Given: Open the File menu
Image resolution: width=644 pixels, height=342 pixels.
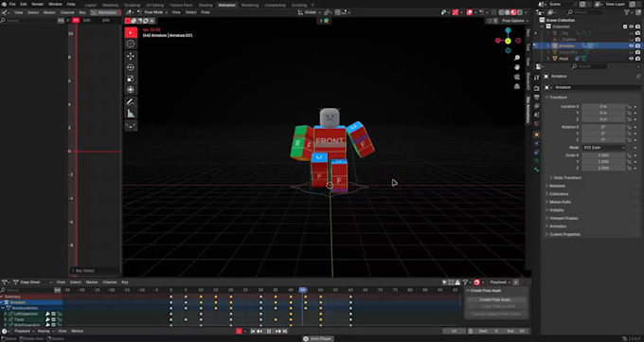Looking at the screenshot, I should point(12,4).
